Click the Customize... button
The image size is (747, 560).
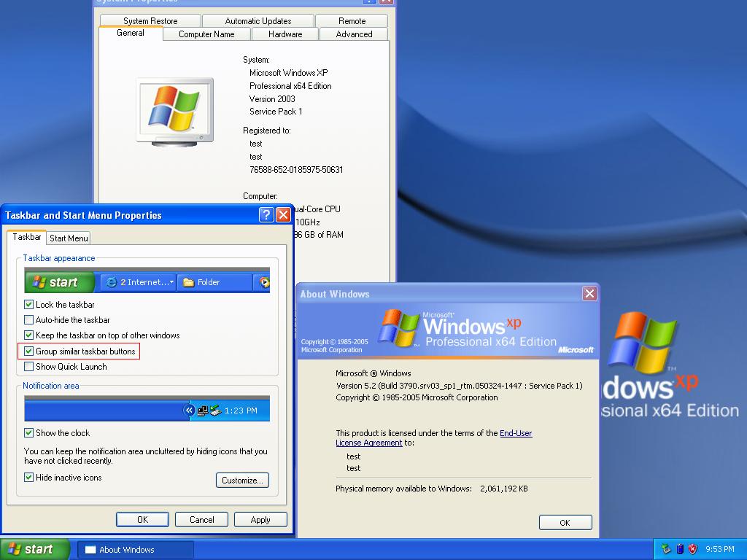tap(242, 480)
